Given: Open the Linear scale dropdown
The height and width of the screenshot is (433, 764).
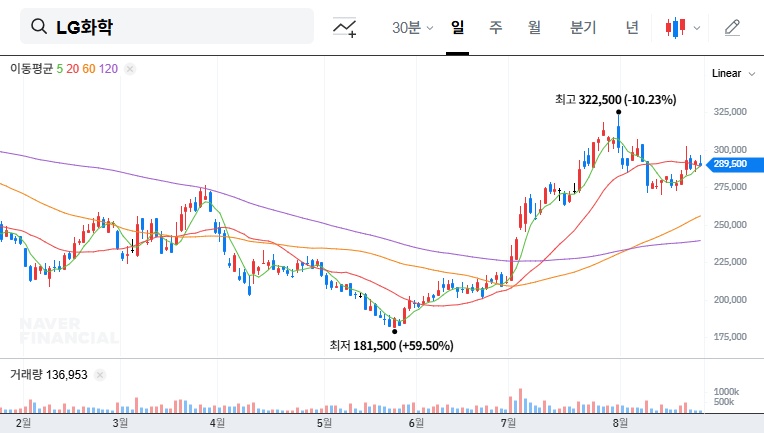Looking at the screenshot, I should click(733, 74).
